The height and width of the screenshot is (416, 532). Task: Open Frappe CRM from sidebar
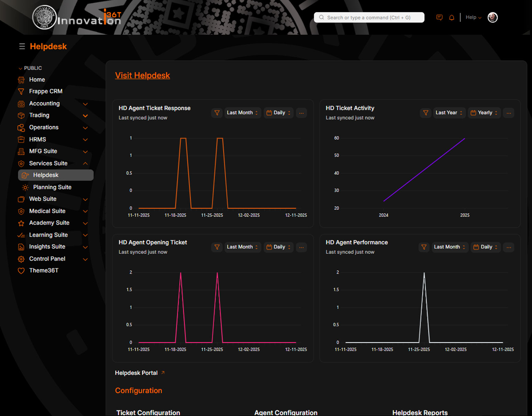coord(46,91)
